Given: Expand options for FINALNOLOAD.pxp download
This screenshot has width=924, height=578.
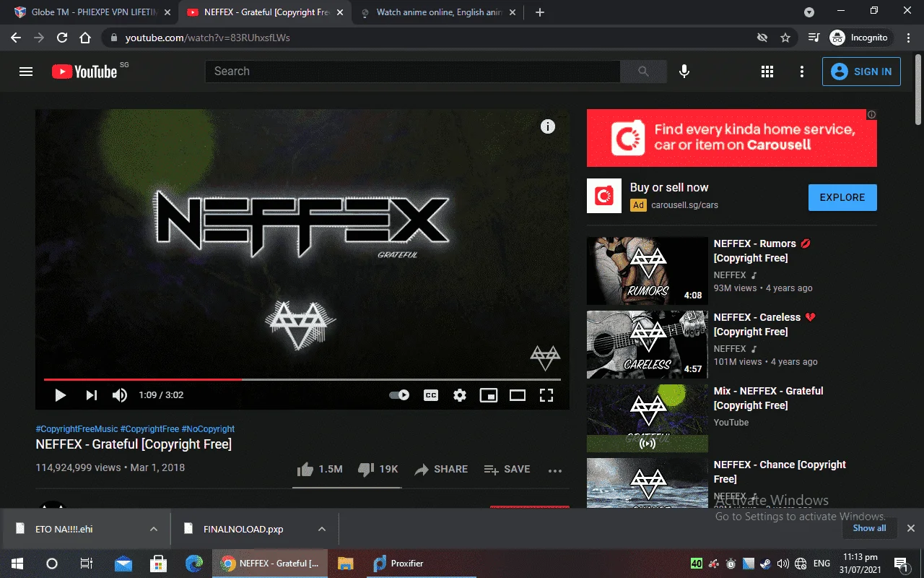Looking at the screenshot, I should (x=322, y=529).
